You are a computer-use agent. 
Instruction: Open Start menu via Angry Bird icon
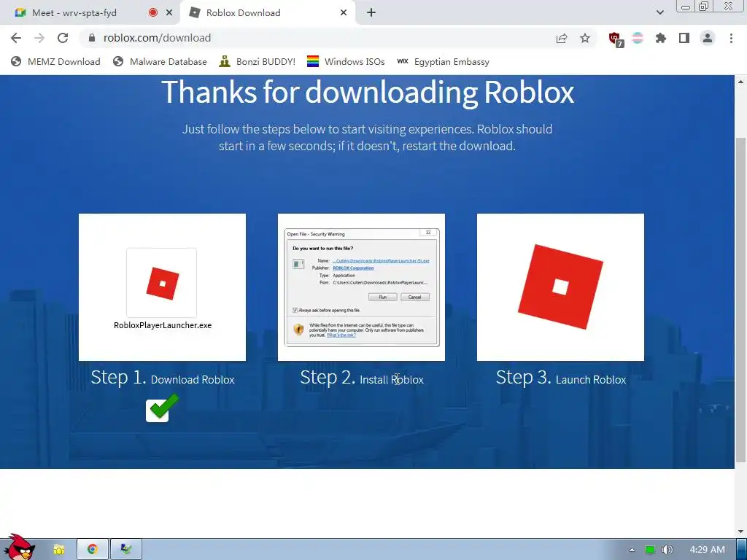(x=18, y=547)
